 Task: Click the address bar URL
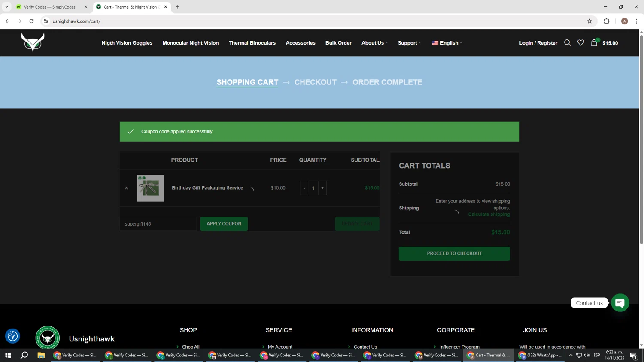click(76, 21)
